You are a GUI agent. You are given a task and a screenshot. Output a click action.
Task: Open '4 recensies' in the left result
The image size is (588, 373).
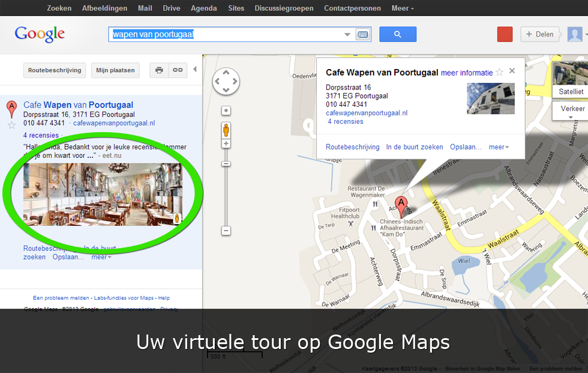click(41, 135)
